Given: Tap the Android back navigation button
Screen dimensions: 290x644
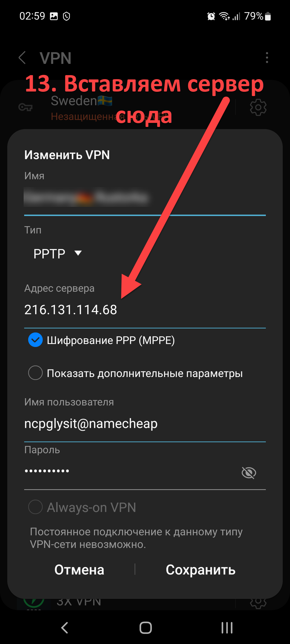Looking at the screenshot, I should (x=64, y=628).
